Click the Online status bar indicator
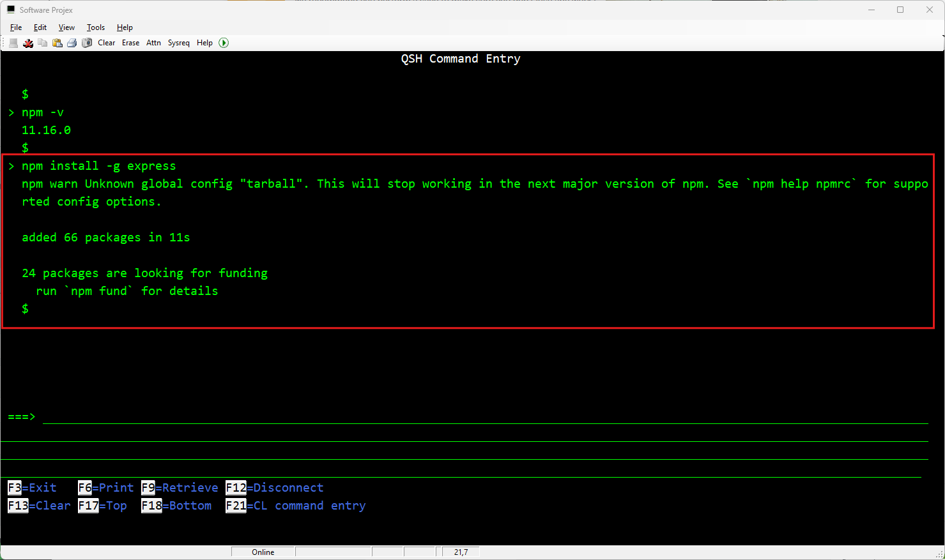 pos(263,552)
